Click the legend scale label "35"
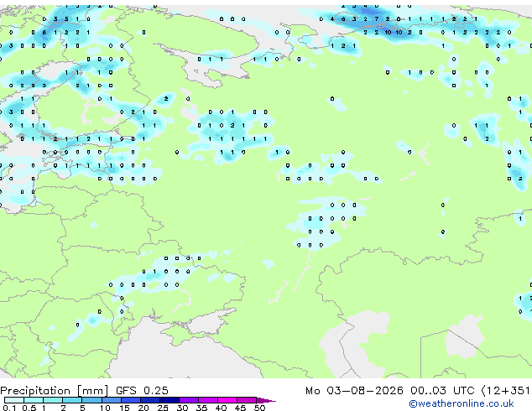Viewport: 532px width, 411px height. (201, 408)
